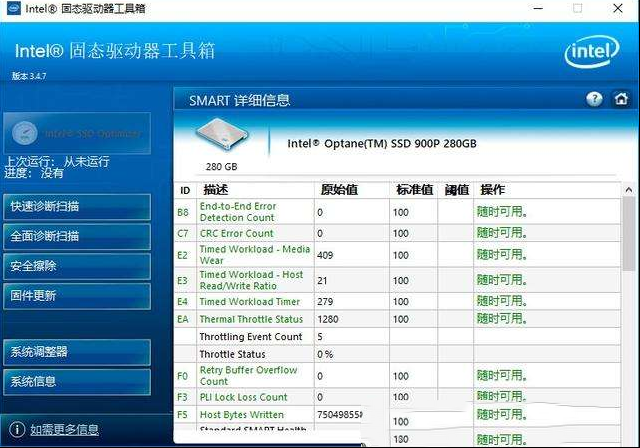Click ID EA cell
Viewport: 640px width, 448px height.
pyautogui.click(x=183, y=319)
